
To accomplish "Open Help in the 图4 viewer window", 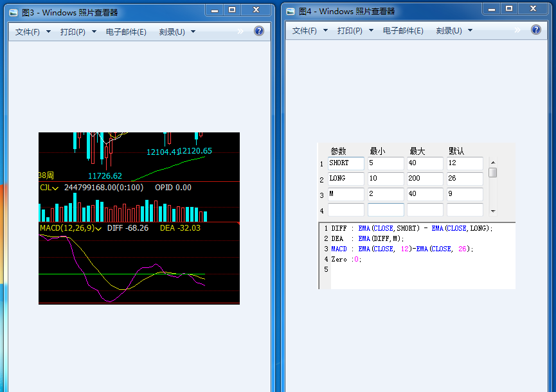I will 536,30.
